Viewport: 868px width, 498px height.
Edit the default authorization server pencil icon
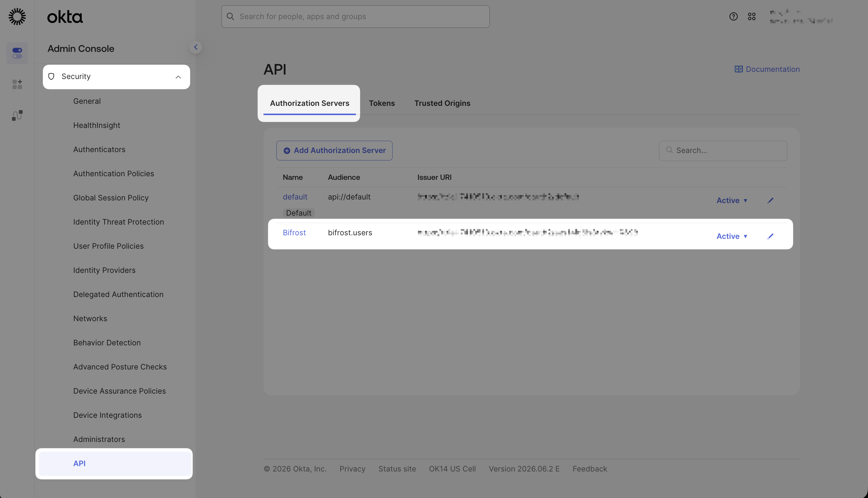[x=770, y=200]
